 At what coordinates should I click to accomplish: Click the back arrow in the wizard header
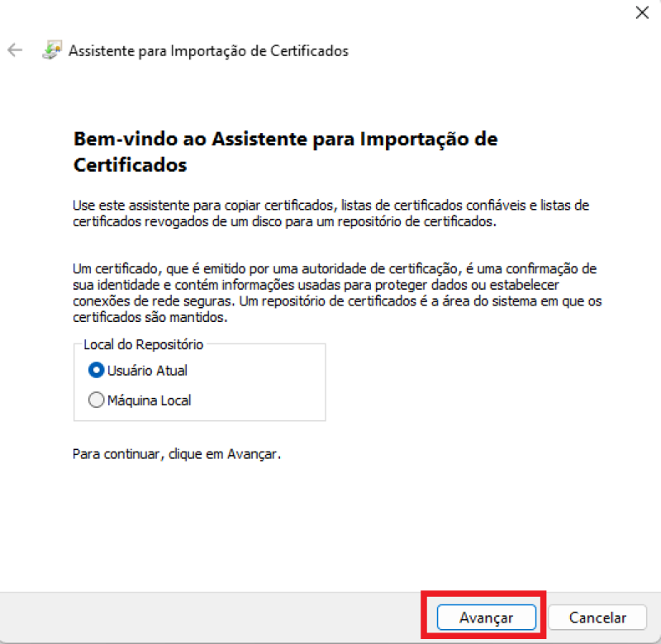[x=15, y=50]
